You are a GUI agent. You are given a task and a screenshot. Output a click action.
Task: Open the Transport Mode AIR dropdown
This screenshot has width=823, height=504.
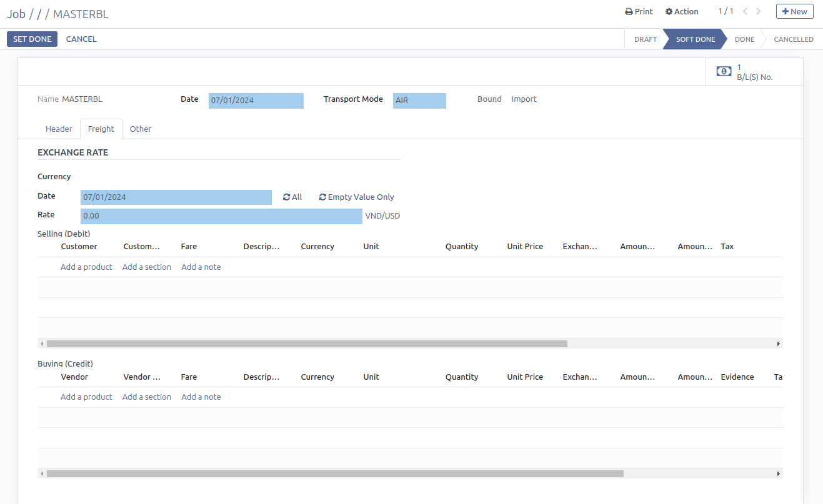pyautogui.click(x=419, y=101)
